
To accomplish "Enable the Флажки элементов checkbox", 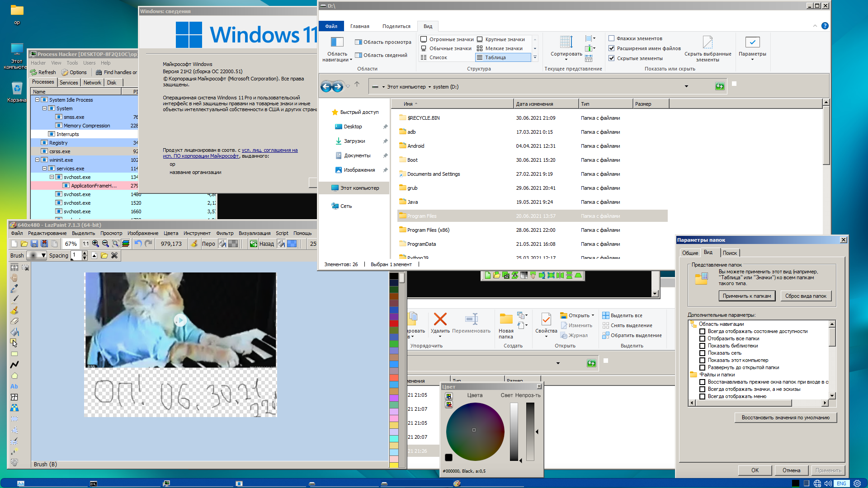I will tap(611, 38).
